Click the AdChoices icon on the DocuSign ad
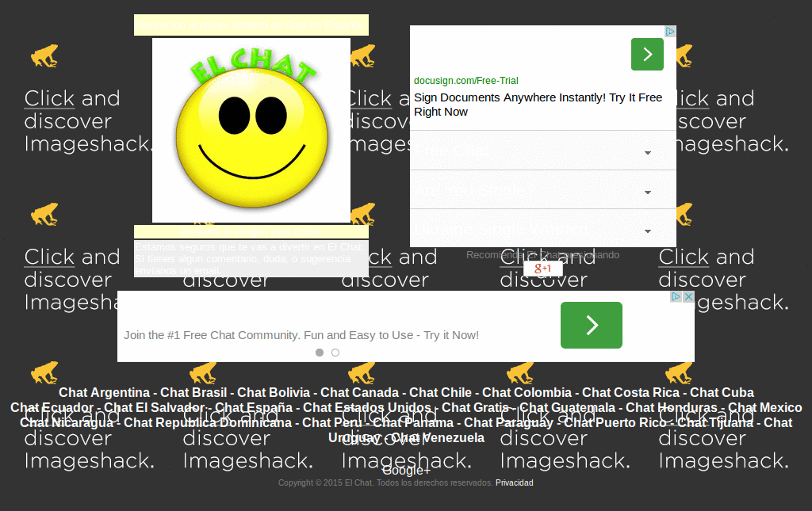The image size is (812, 511). point(670,31)
